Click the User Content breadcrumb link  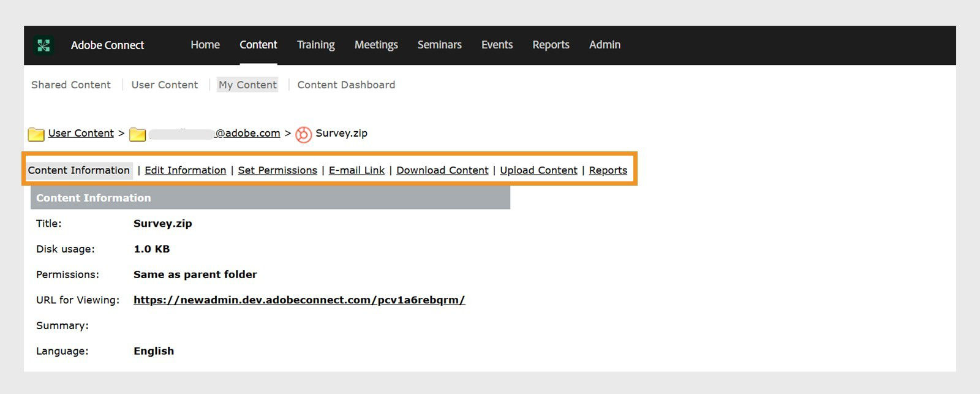click(81, 133)
